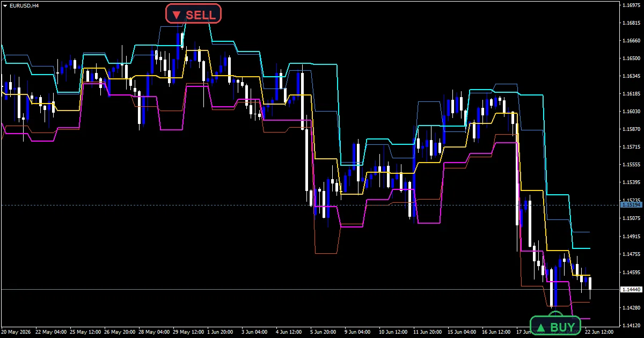Open the chart menu arrow beside EURUSD,H4
The image size is (644, 338).
tap(5, 5)
